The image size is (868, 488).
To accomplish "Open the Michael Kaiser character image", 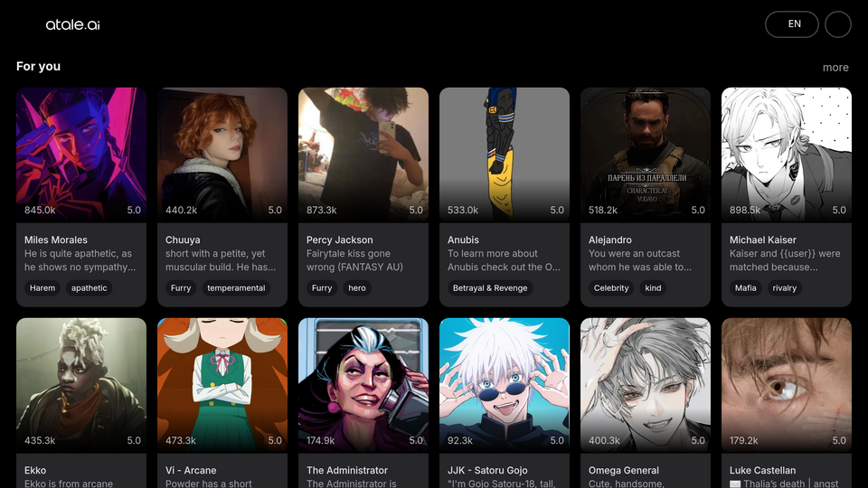I will tap(786, 155).
